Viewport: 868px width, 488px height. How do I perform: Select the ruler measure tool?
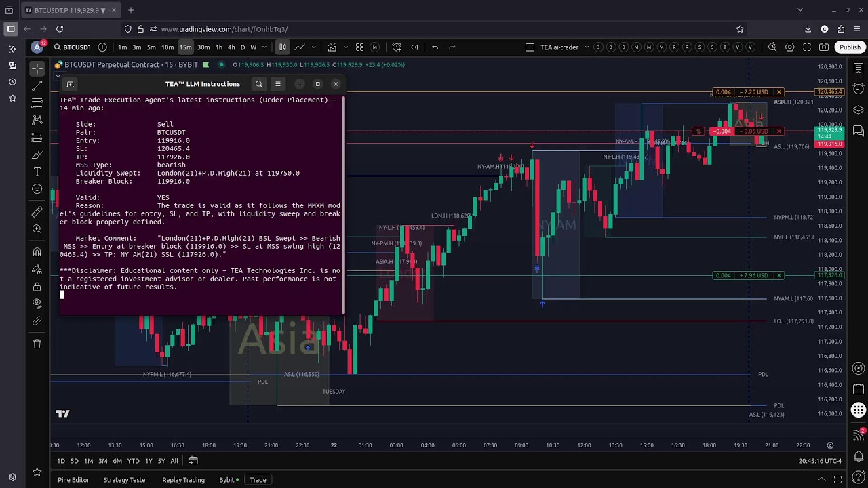pos(37,211)
